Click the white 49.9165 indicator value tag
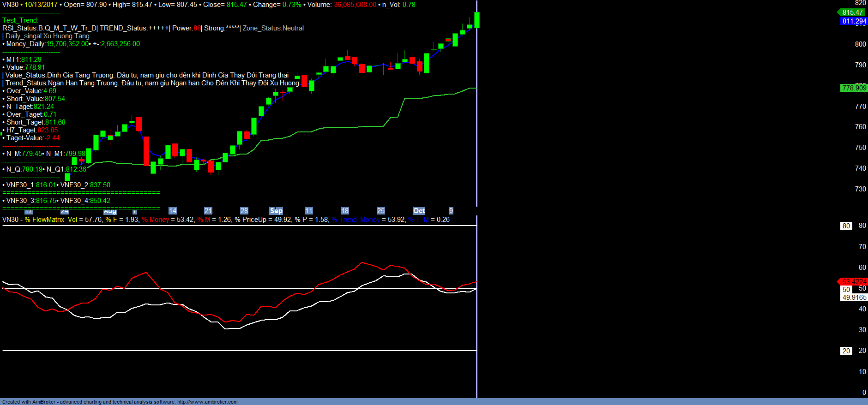The width and height of the screenshot is (868, 405). pyautogui.click(x=854, y=298)
